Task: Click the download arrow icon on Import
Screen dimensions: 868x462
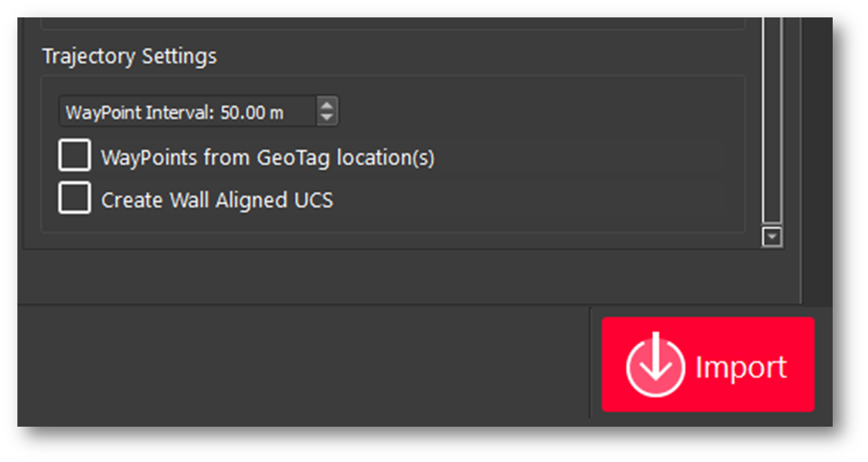Action: 655,365
